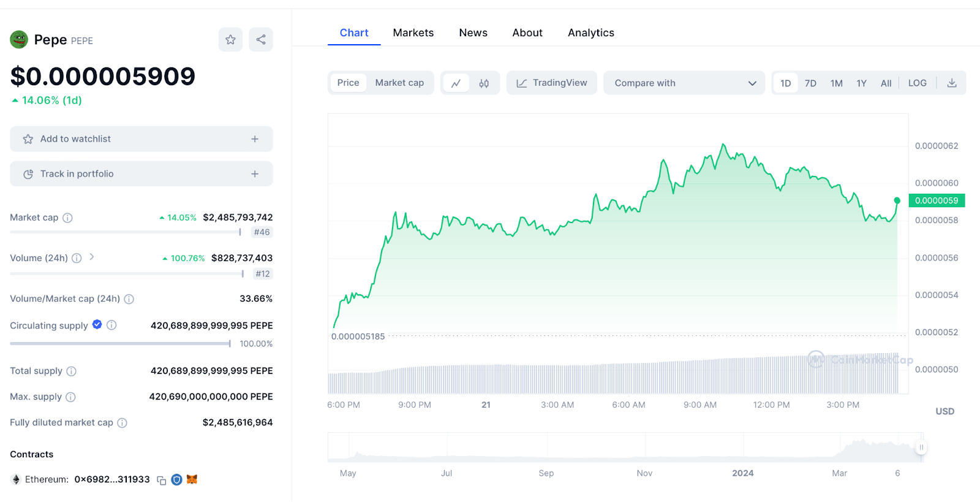Add token to MetaMask fox icon
The height and width of the screenshot is (502, 980).
192,479
